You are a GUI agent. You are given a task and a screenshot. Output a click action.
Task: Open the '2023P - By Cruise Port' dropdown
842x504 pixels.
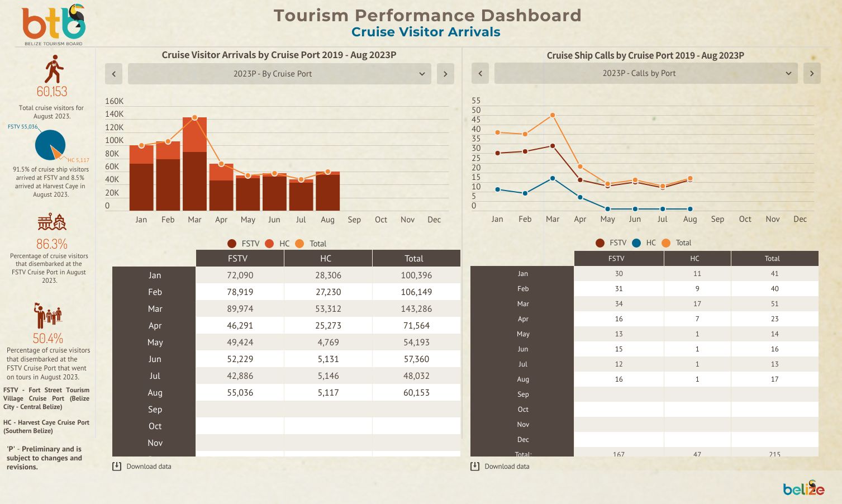[279, 74]
